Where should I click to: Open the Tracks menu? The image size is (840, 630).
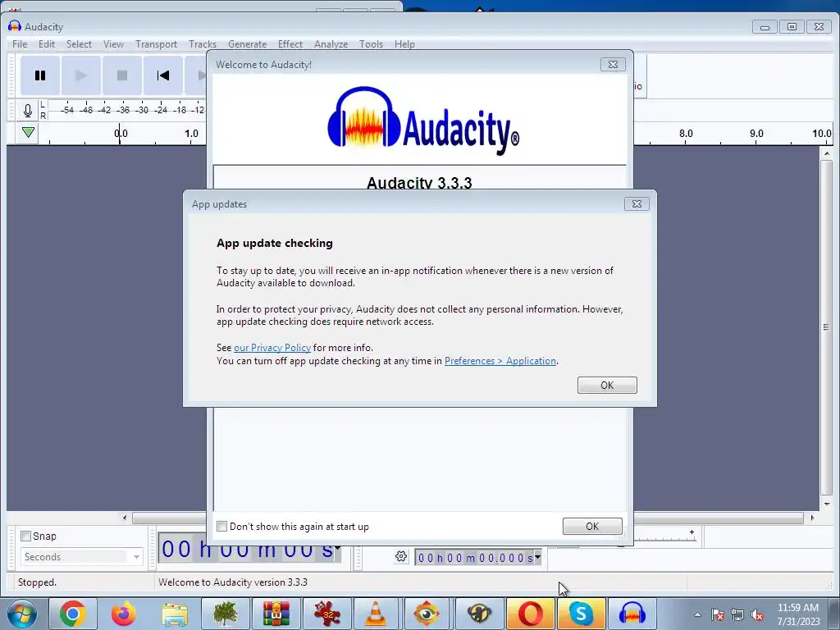click(x=203, y=44)
